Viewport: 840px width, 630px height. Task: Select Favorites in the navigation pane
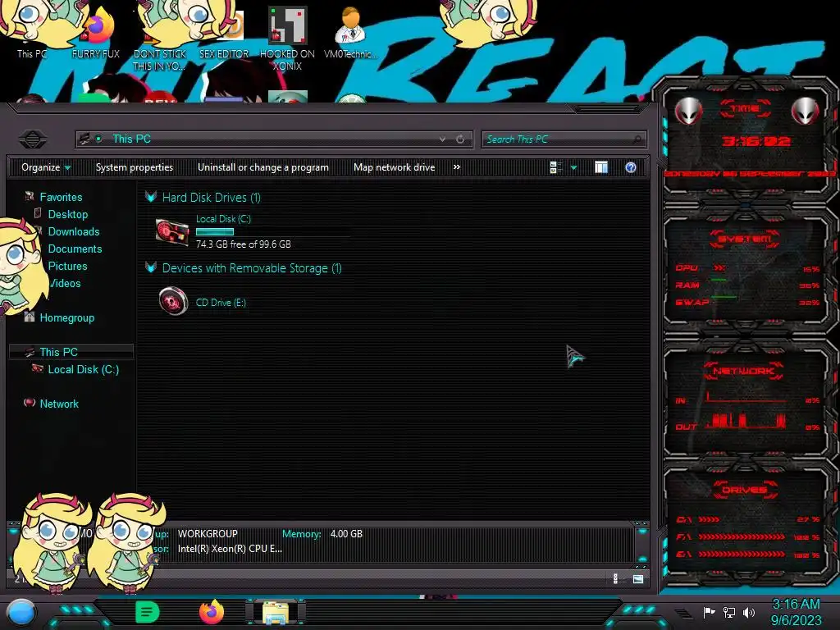tap(61, 197)
